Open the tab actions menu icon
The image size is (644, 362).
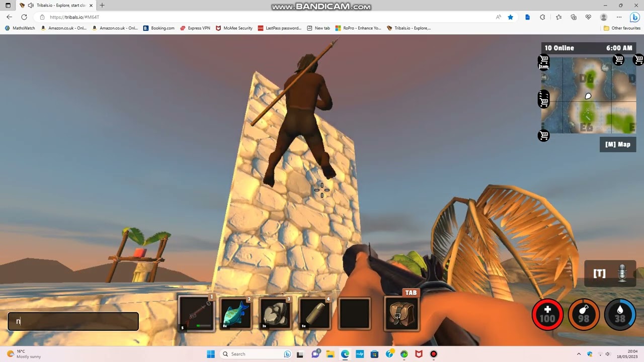(x=8, y=6)
